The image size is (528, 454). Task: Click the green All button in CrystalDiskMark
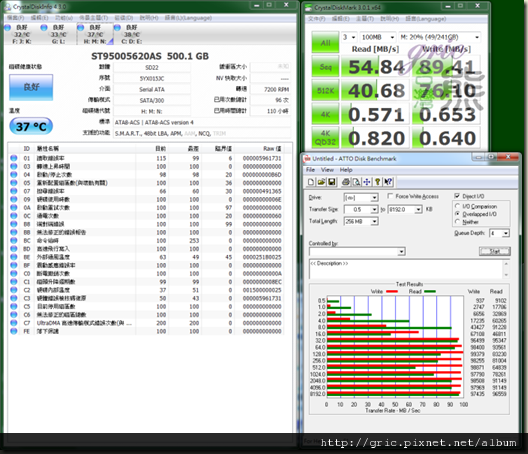(325, 42)
